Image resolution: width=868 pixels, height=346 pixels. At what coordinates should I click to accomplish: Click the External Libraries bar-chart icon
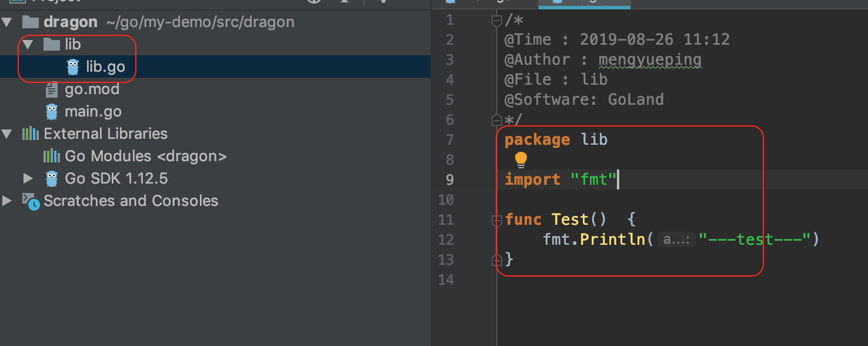tap(30, 134)
